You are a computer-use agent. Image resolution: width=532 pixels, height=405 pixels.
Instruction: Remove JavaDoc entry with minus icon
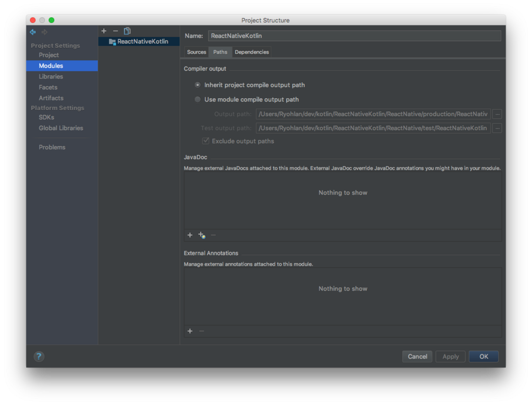click(x=213, y=235)
